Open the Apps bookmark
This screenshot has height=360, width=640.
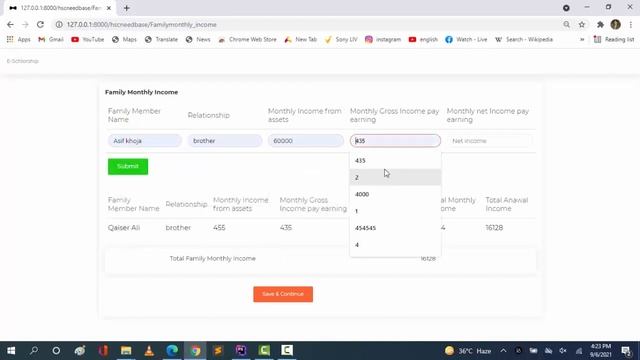18,40
